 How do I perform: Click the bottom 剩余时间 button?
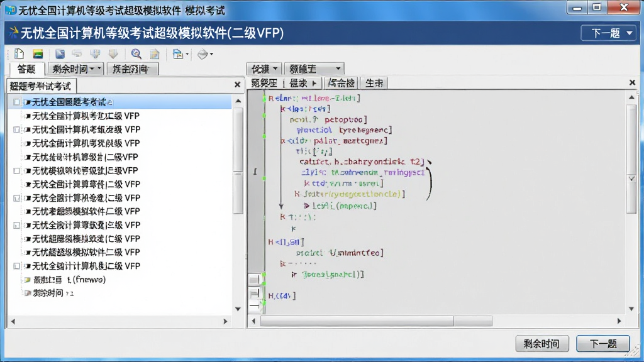coord(541,344)
